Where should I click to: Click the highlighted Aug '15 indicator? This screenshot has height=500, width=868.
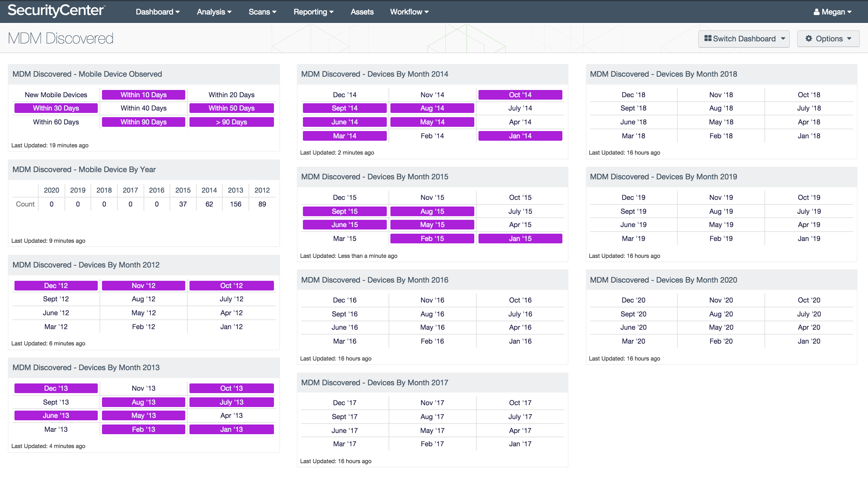(x=432, y=211)
